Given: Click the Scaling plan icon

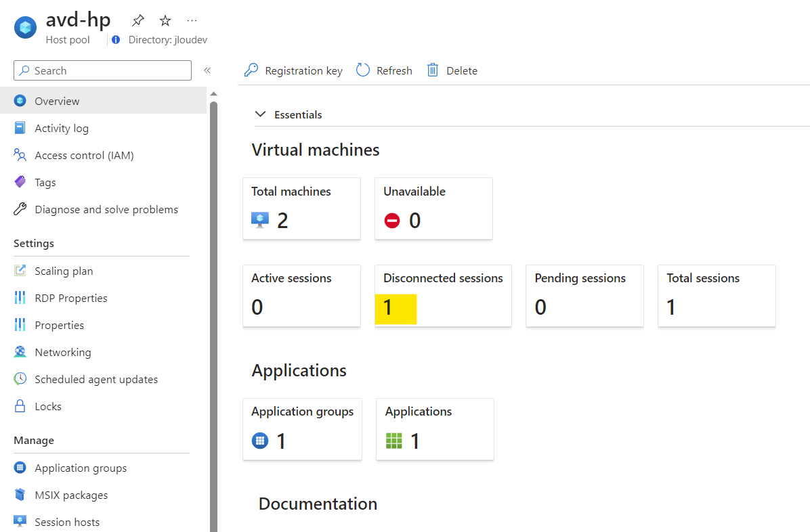Looking at the screenshot, I should pos(20,271).
